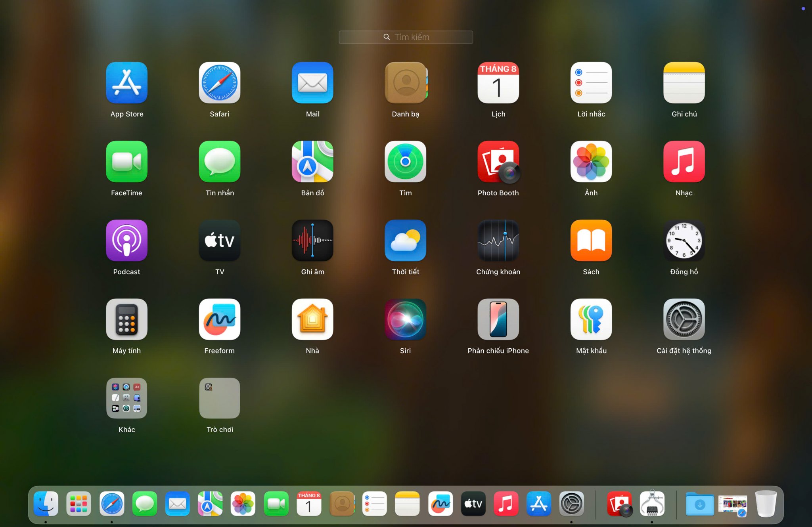Screen dimensions: 812x527
Task: Open the Downloads folder stack in Dock
Action: tap(700, 504)
